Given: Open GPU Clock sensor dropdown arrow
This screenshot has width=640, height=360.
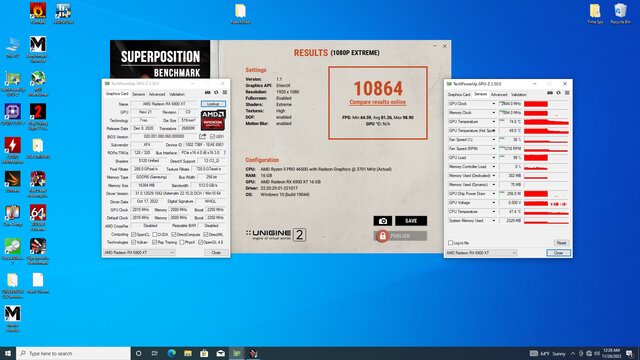Looking at the screenshot, I should tap(493, 104).
